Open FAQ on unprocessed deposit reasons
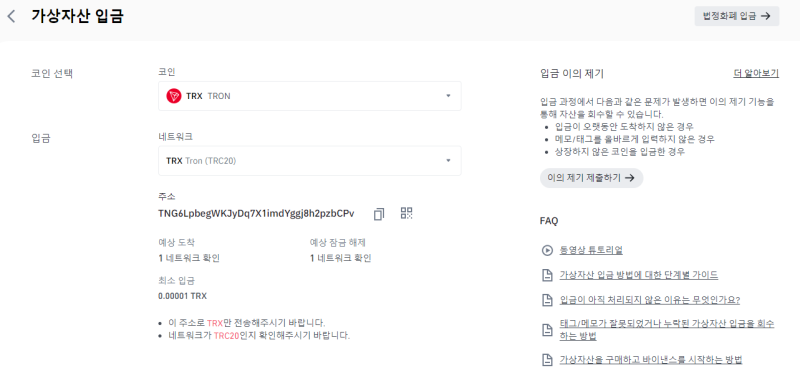This screenshot has height=373, width=800. tap(649, 300)
